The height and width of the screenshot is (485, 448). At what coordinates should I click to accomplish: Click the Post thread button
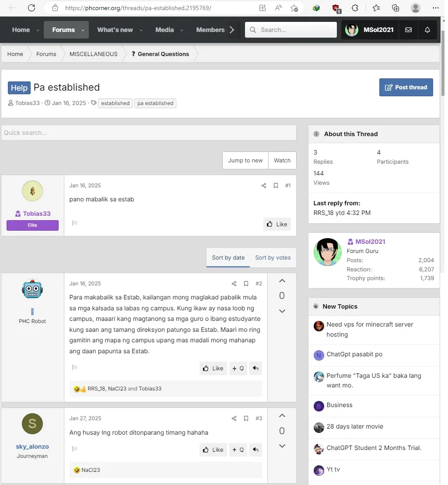click(x=406, y=87)
